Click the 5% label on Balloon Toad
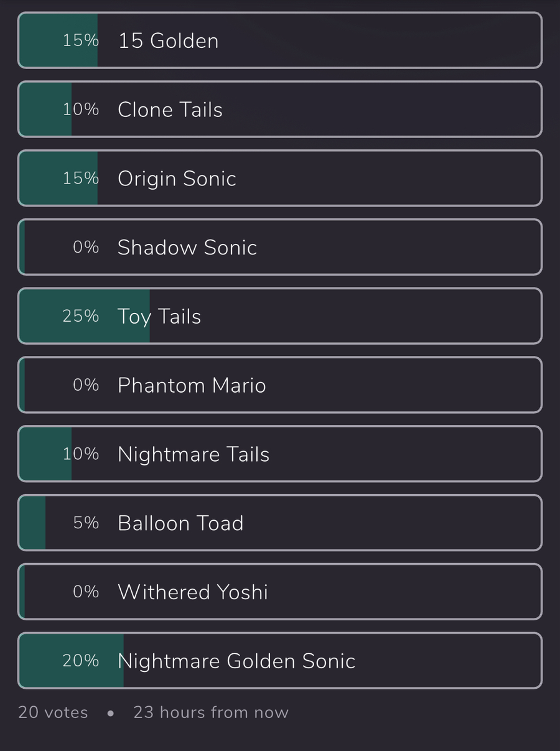560x751 pixels. tap(86, 523)
